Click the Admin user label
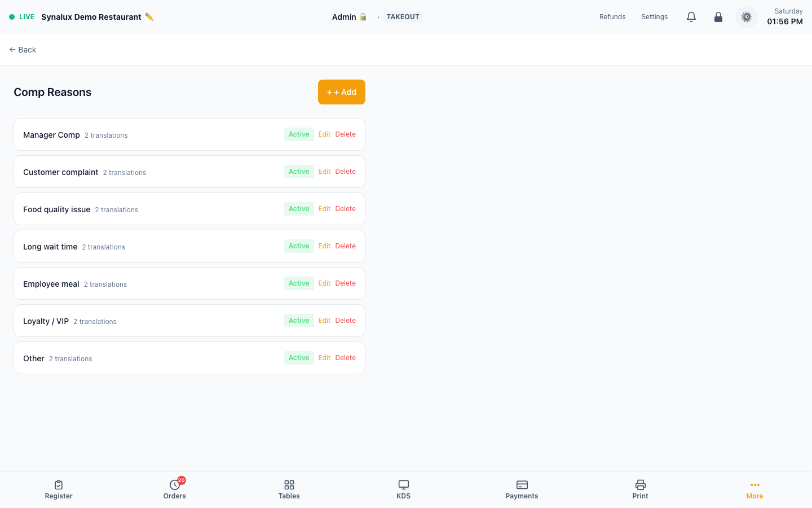The width and height of the screenshot is (812, 508). (x=344, y=17)
